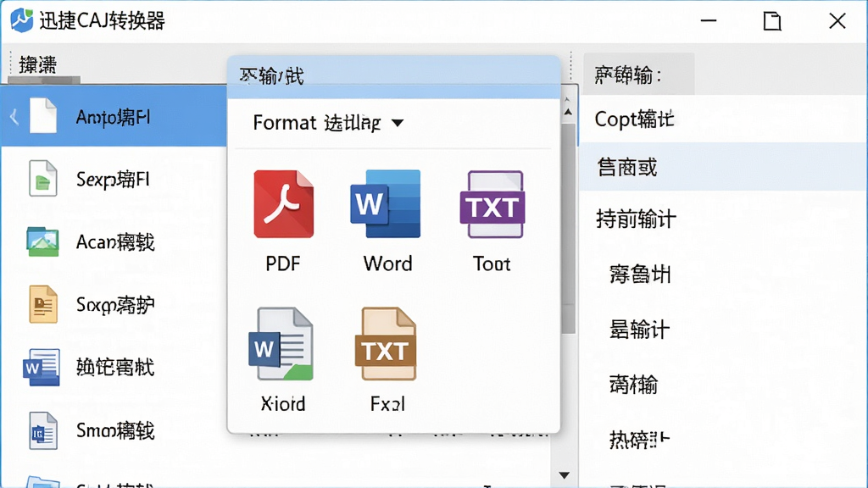Open the Format dropdown arrow
Viewport: 868px width, 488px height.
pos(398,123)
